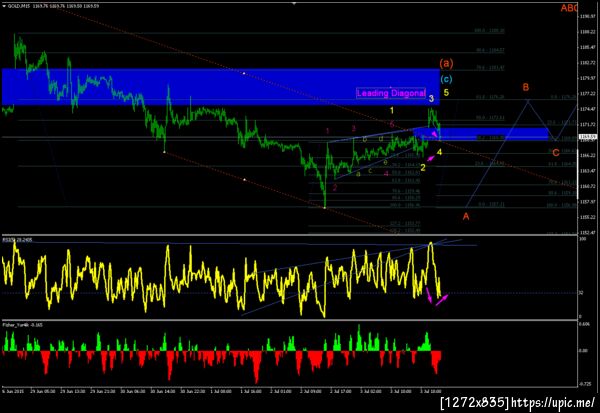Viewport: 600px width, 413px height.
Task: Click the 1182.72 price axis value
Action: [x=589, y=62]
